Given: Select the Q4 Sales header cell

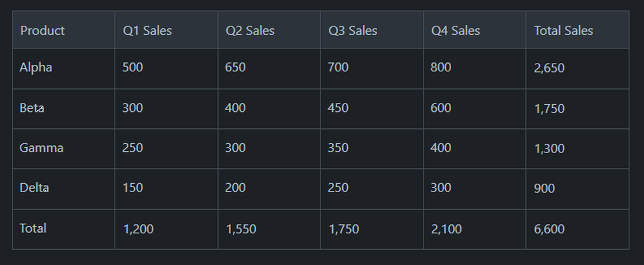Looking at the screenshot, I should tap(456, 31).
